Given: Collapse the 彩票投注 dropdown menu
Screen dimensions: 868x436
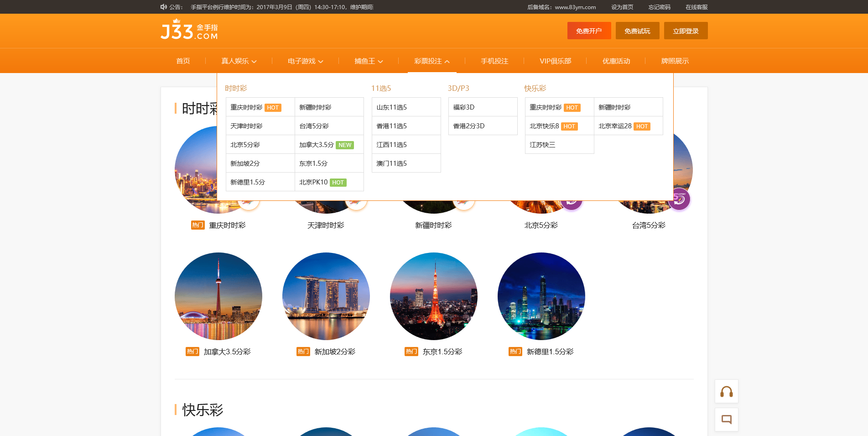Looking at the screenshot, I should click(x=431, y=61).
